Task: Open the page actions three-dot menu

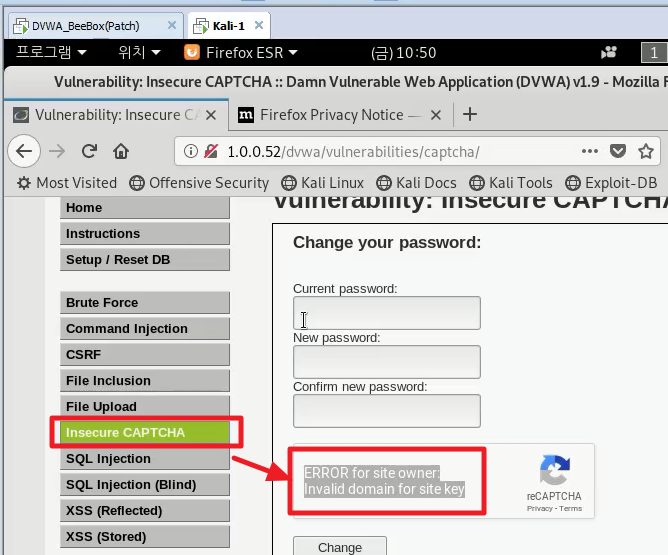Action: (x=590, y=151)
